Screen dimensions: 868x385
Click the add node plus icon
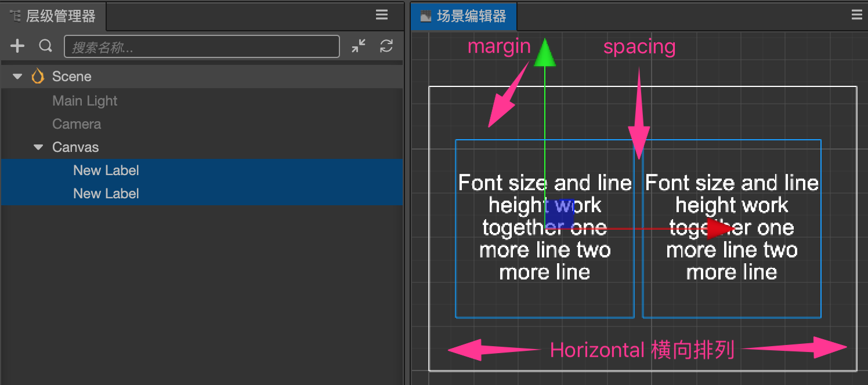pyautogui.click(x=17, y=46)
